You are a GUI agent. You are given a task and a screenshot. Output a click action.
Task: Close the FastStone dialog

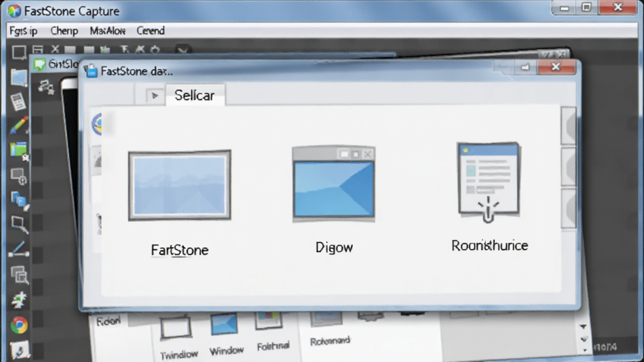[x=556, y=67]
